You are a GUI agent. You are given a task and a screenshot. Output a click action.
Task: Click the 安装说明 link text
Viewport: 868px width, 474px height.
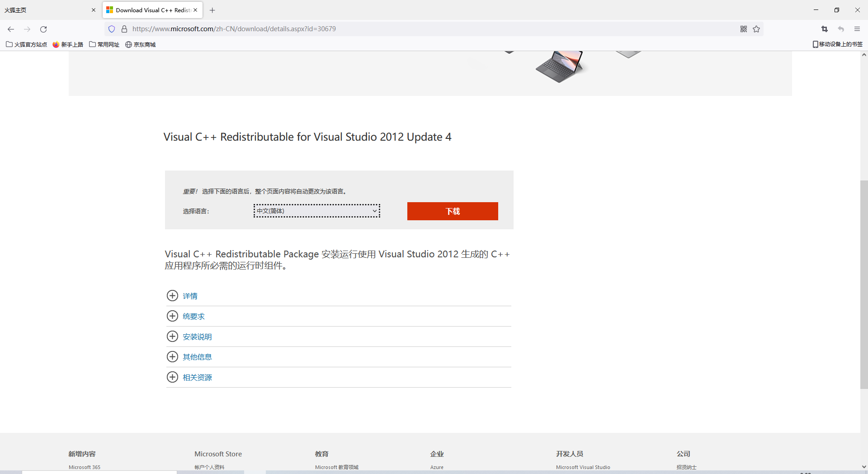(197, 337)
